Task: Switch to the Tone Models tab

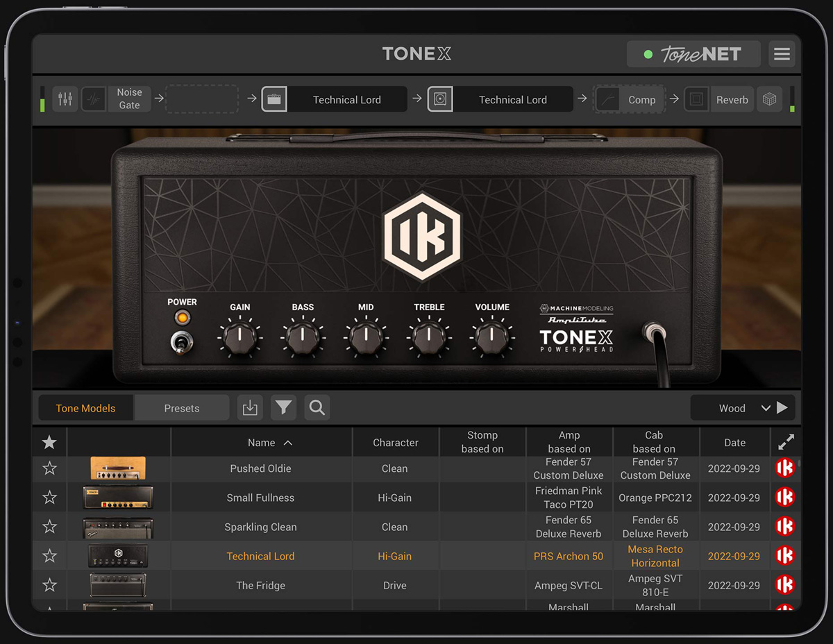Action: 86,408
